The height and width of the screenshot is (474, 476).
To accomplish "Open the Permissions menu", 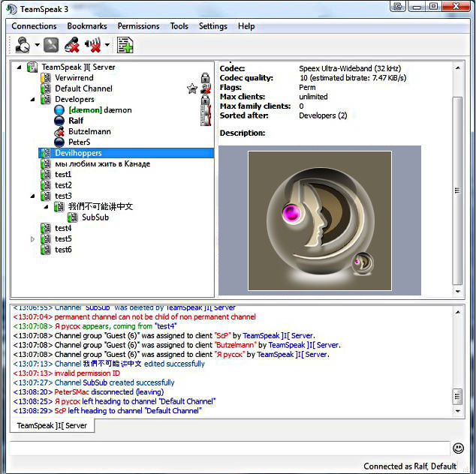I will [x=138, y=26].
